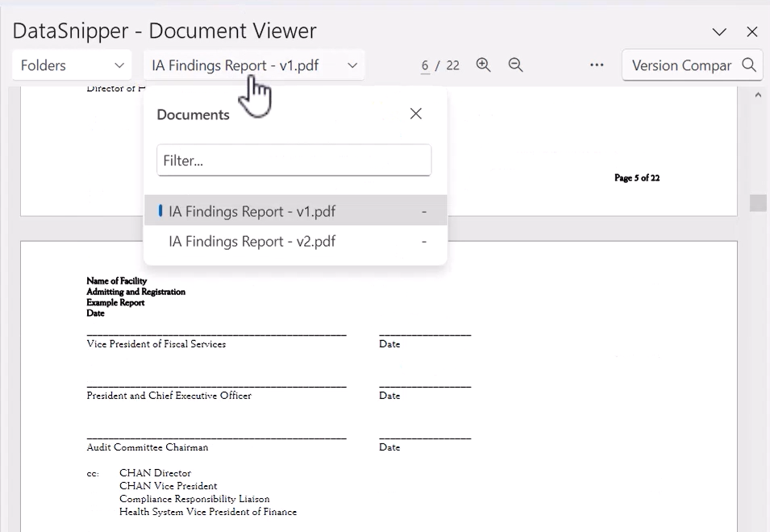Close the Documents popup
Screen dimensions: 770x532
pos(415,114)
